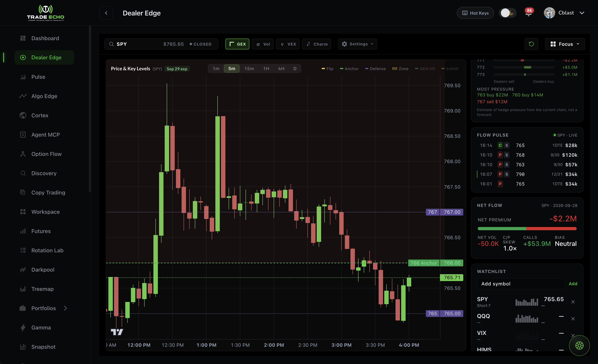Open the Focus layout dropdown
598x364 pixels.
[565, 44]
